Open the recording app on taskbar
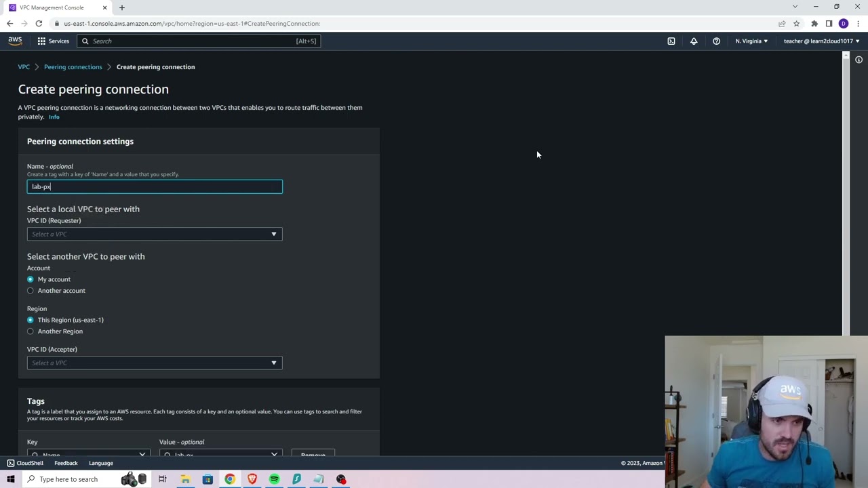The image size is (868, 488). (341, 479)
